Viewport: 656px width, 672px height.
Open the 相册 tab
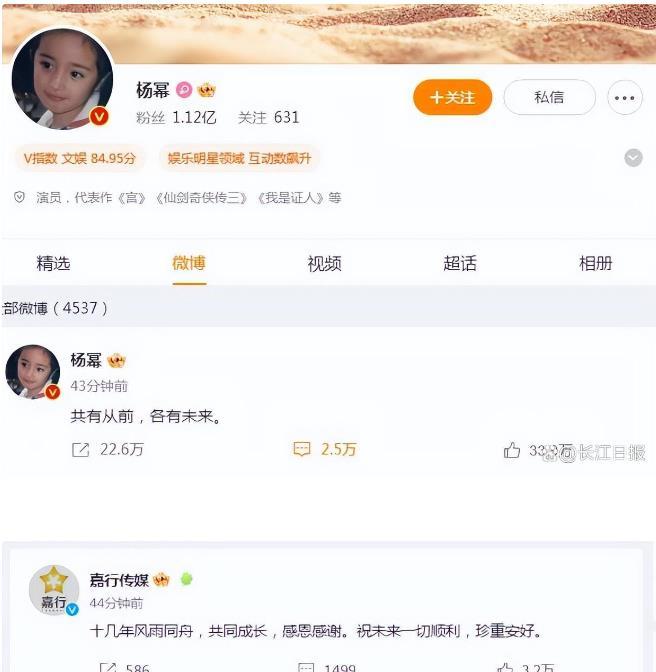tap(596, 263)
